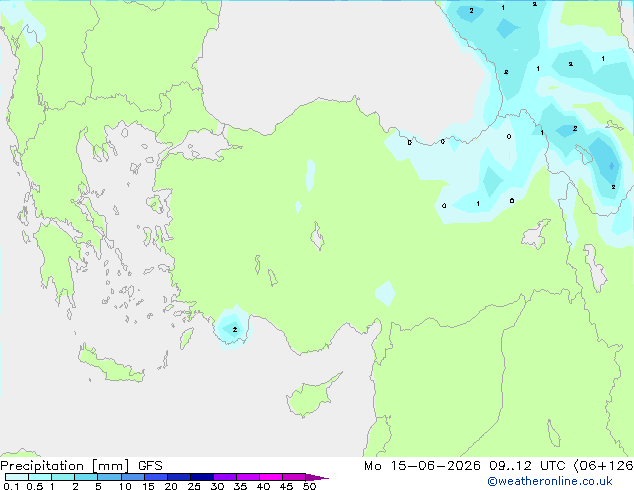Click the "5" legend value
Viewport: 634px width, 490px height.
pos(98,486)
